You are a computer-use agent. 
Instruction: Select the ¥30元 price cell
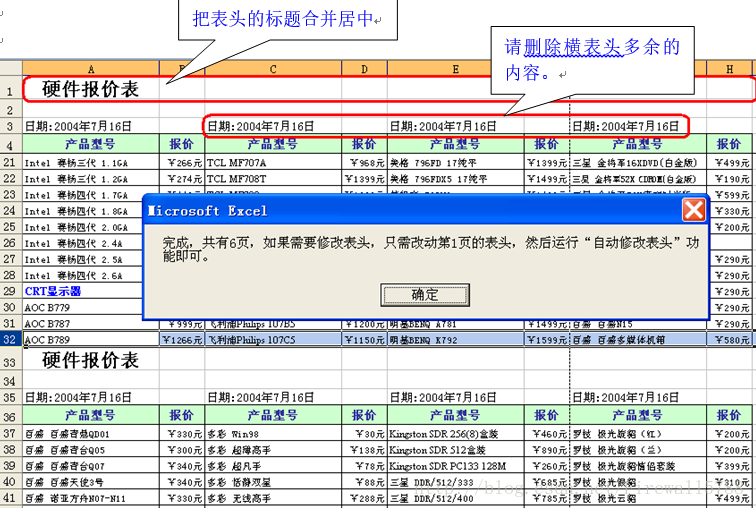[364, 434]
